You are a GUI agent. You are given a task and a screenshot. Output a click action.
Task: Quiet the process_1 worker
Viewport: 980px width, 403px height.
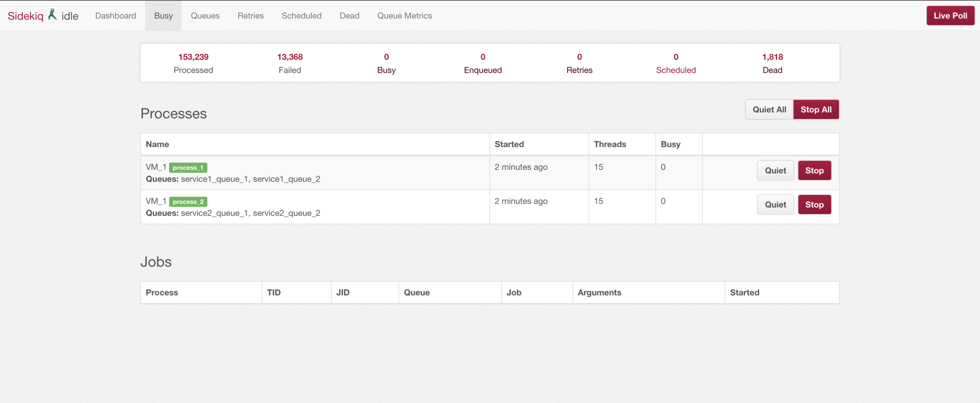tap(775, 170)
